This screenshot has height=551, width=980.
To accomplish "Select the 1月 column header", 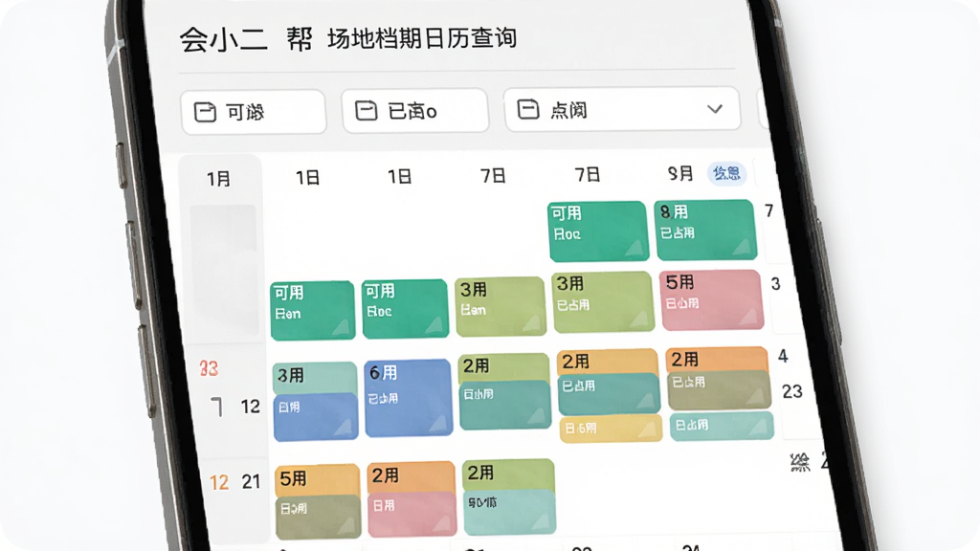I will (x=219, y=179).
